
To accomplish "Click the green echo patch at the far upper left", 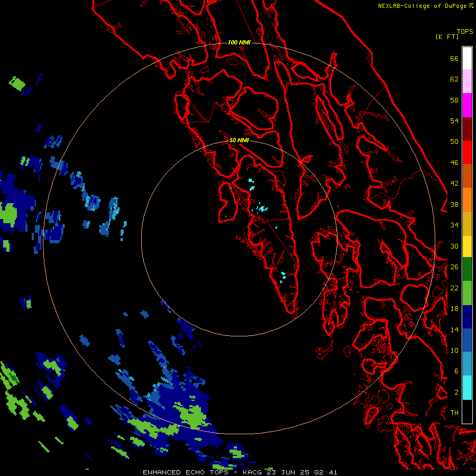I will tap(17, 83).
